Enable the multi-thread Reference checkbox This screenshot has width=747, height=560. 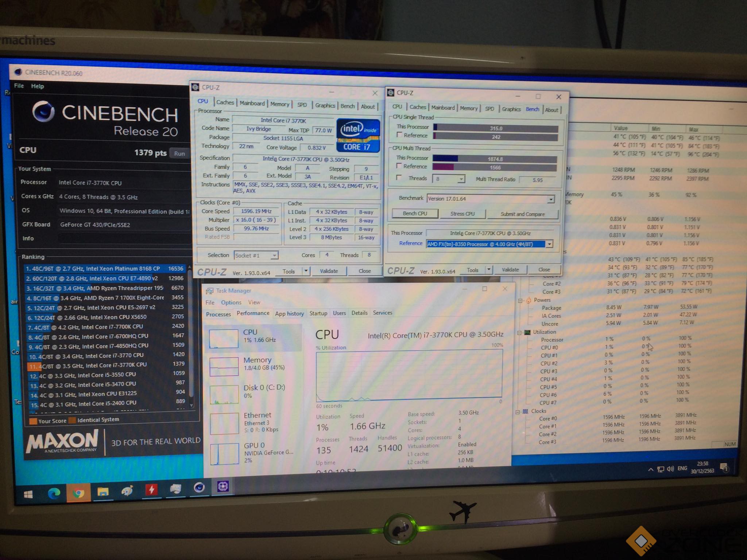tap(399, 166)
